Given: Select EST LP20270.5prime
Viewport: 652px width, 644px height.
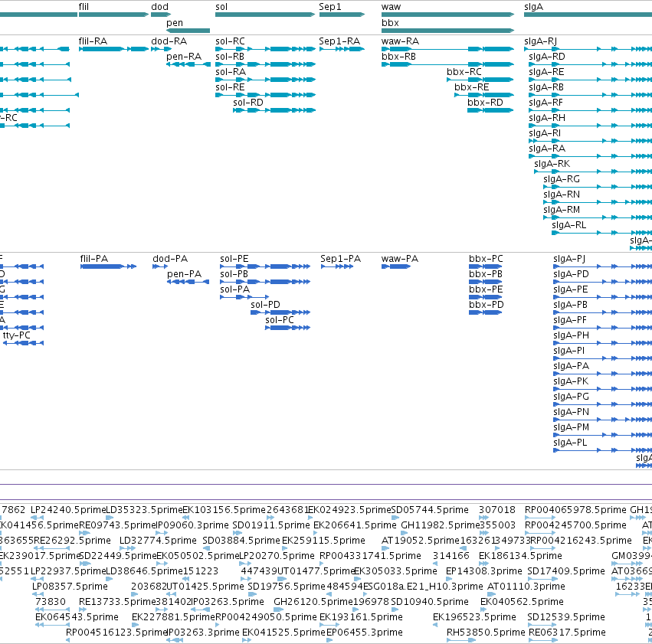Looking at the screenshot, I should tap(245, 564).
